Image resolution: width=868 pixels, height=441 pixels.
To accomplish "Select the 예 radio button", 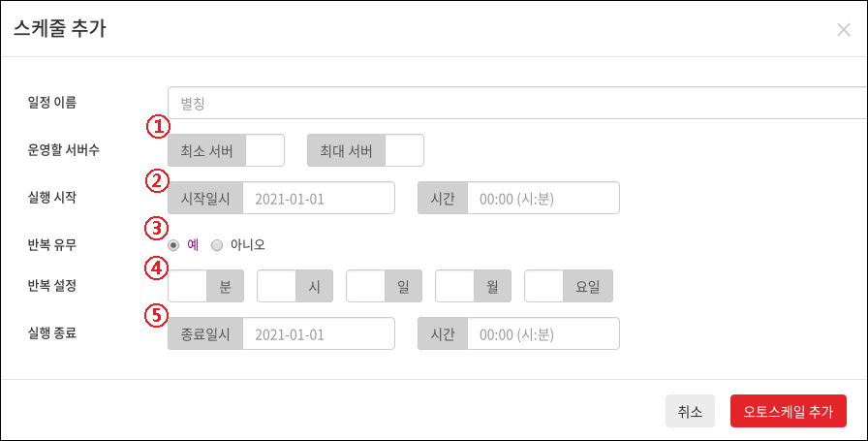I will (173, 245).
